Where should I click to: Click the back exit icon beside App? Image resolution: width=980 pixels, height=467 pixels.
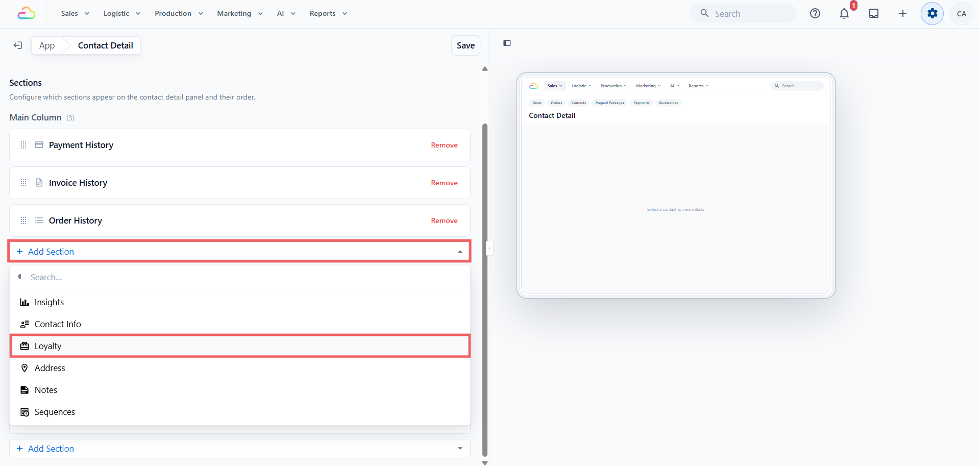[x=18, y=45]
